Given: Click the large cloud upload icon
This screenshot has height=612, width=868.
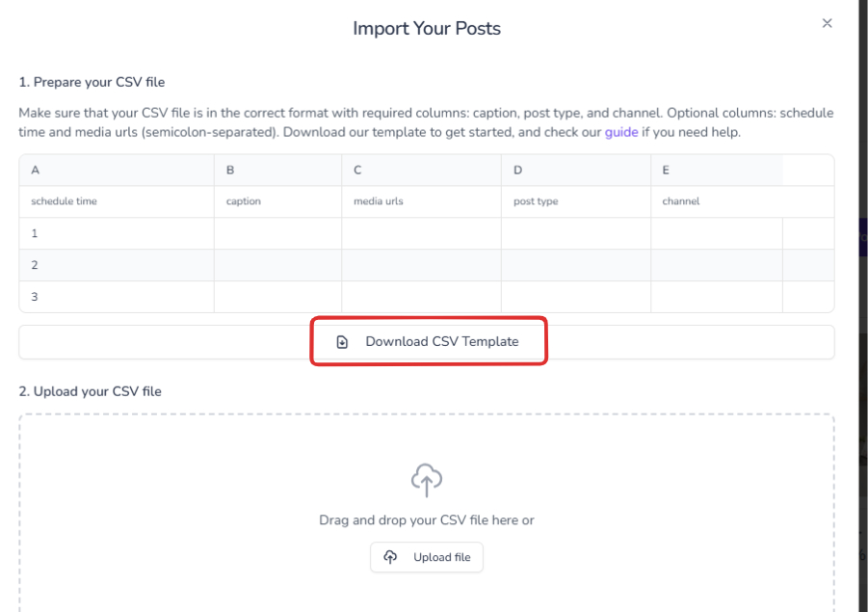Looking at the screenshot, I should pyautogui.click(x=427, y=479).
